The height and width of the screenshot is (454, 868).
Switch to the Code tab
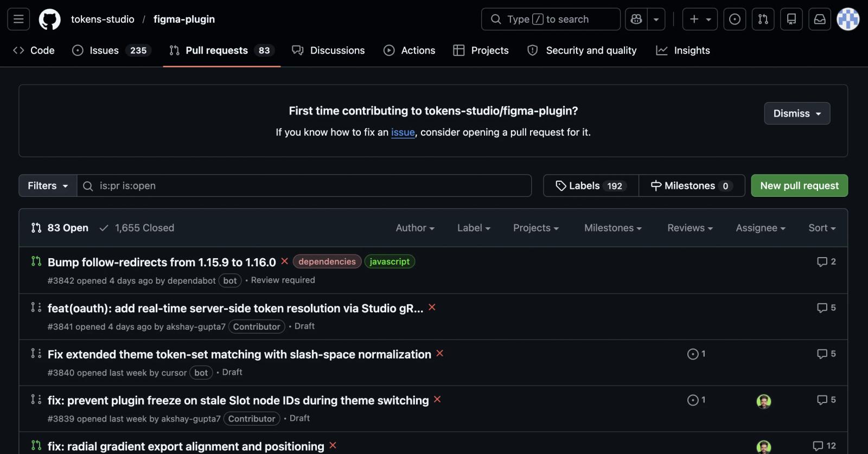click(x=34, y=50)
